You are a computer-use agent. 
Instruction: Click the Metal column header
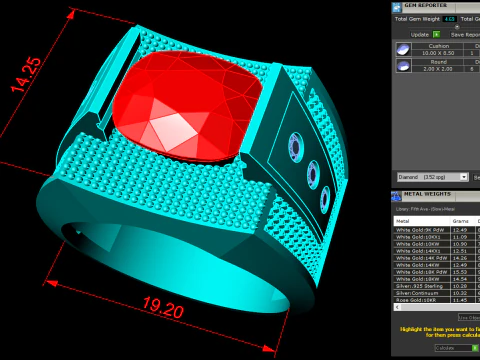(422, 221)
